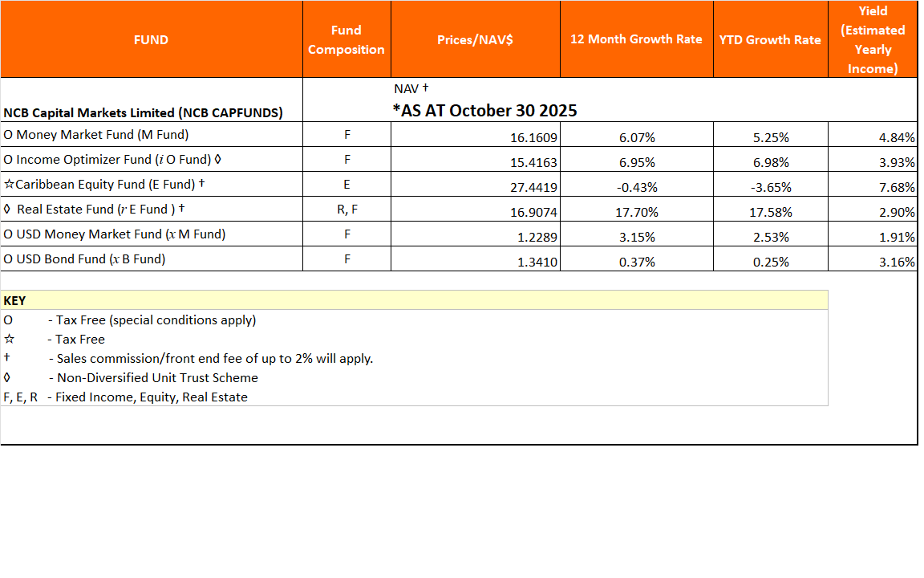Click the yellow KEY header bar
The width and height of the screenshot is (924, 578).
click(x=414, y=300)
